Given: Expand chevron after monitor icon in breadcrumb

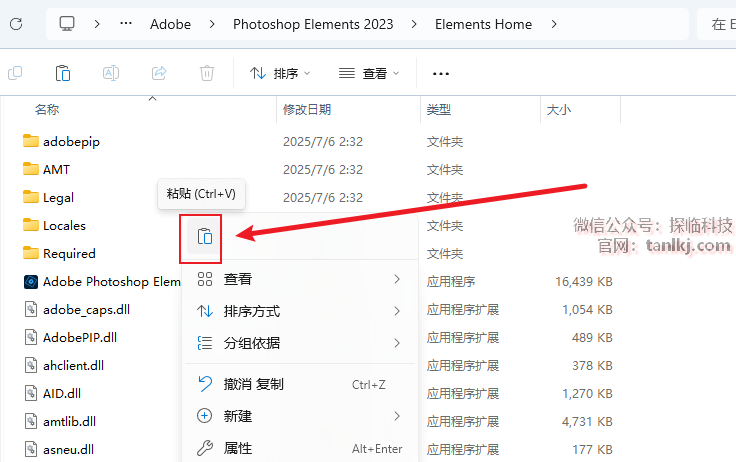Looking at the screenshot, I should (x=97, y=24).
